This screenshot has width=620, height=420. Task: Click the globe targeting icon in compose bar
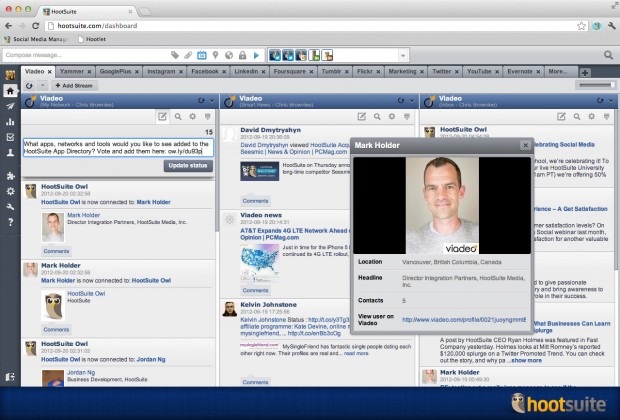click(229, 55)
